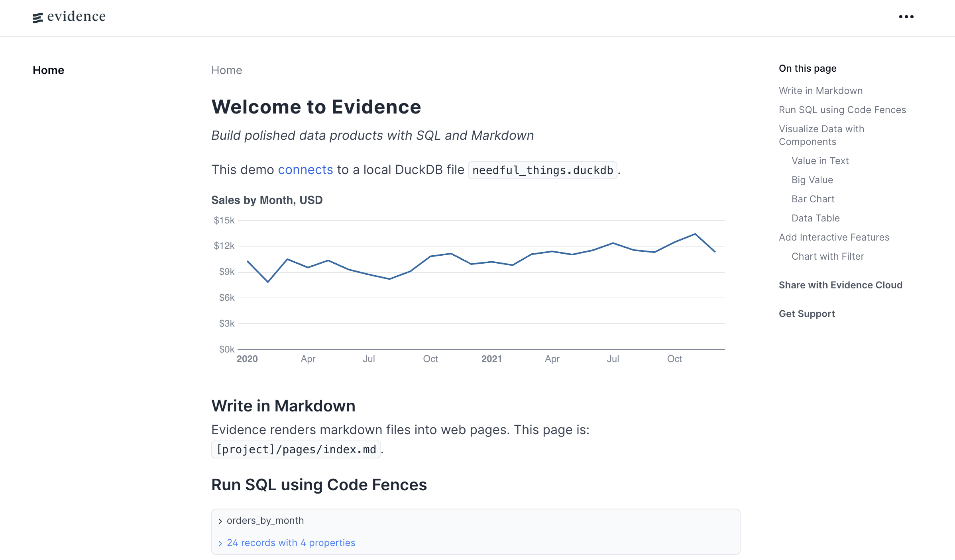Image resolution: width=955 pixels, height=560 pixels.
Task: Select Data Table in the TOC
Action: tap(815, 218)
